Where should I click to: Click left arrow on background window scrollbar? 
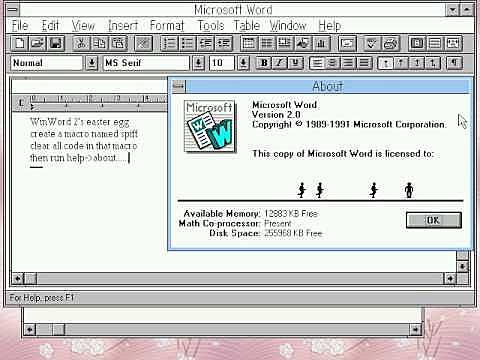(30, 330)
